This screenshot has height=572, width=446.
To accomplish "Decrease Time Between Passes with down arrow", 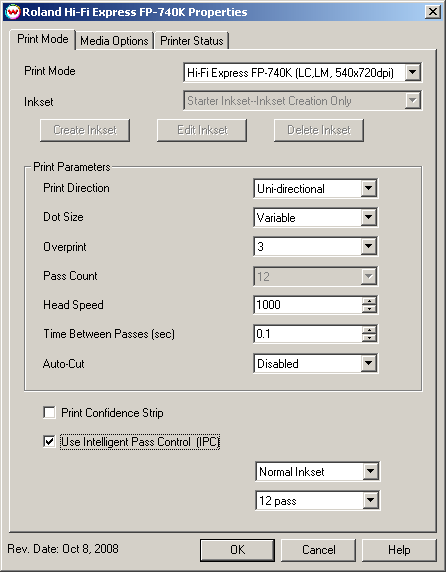I will 369,338.
